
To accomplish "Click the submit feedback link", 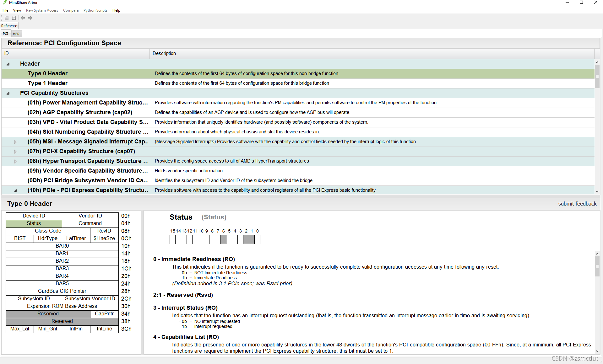I will (x=577, y=204).
